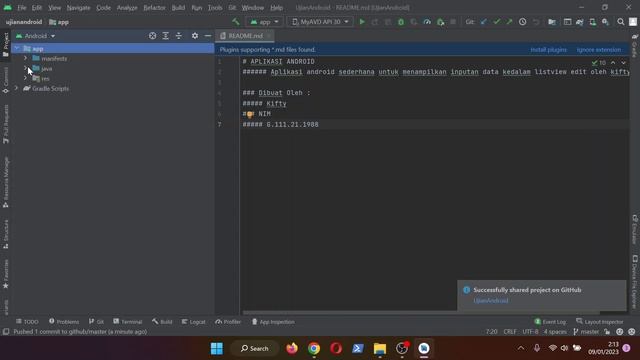
Task: Open the SDK Manager icon
Action: [606, 22]
